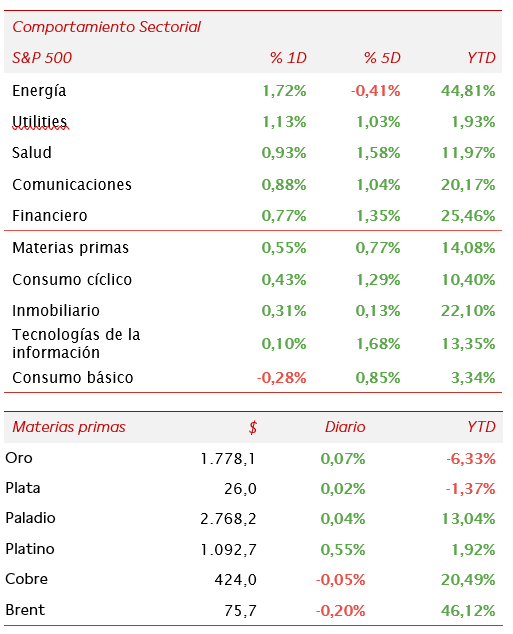513x634 pixels.
Task: Select Consumo básico 1D value -0,28%
Action: pos(282,378)
